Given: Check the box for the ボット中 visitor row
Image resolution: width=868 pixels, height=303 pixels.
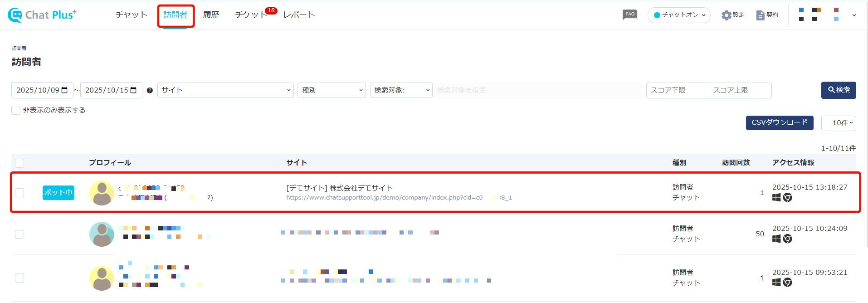Looking at the screenshot, I should pyautogui.click(x=20, y=193).
